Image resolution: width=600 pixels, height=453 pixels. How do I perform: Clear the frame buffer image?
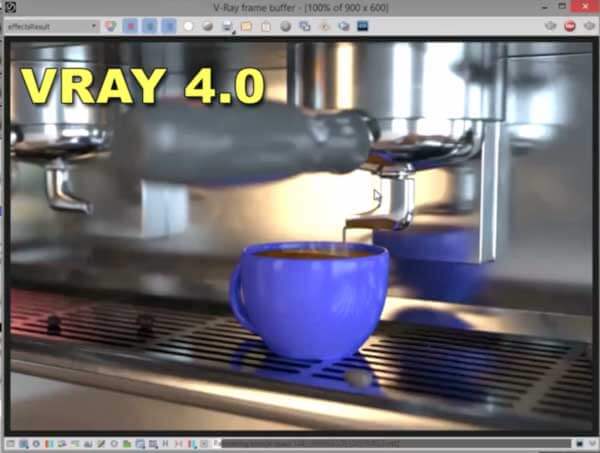266,26
